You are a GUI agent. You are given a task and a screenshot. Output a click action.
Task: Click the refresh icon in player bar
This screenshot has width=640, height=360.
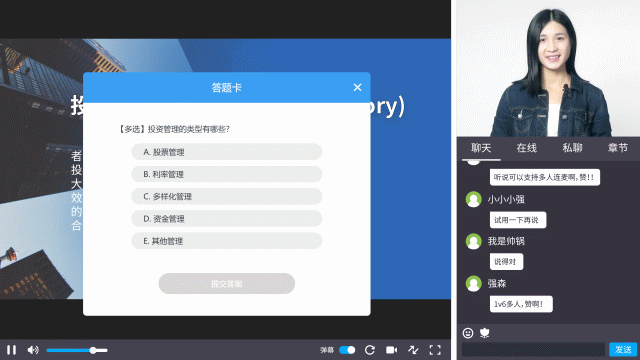(370, 350)
